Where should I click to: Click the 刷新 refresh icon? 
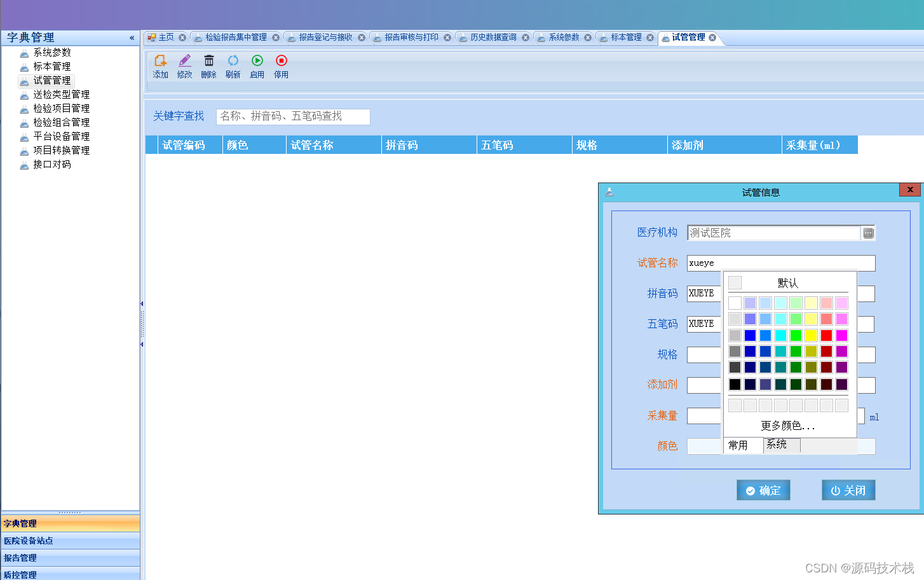(233, 66)
